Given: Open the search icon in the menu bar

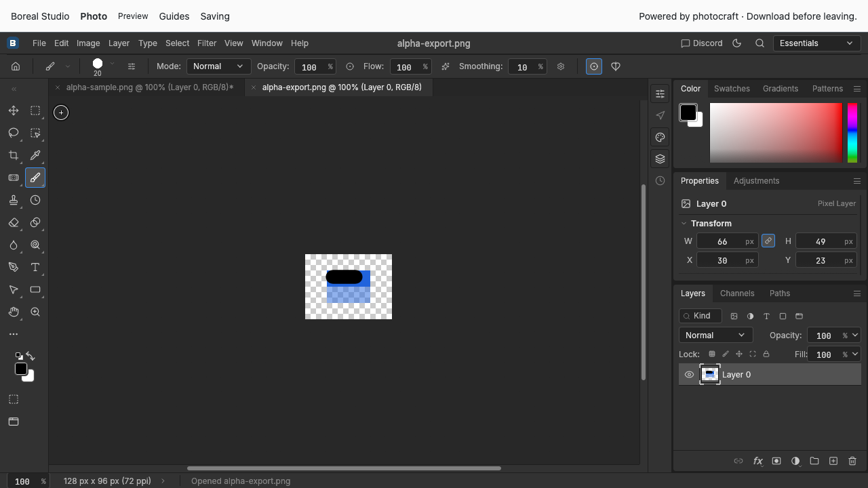Looking at the screenshot, I should coord(759,43).
